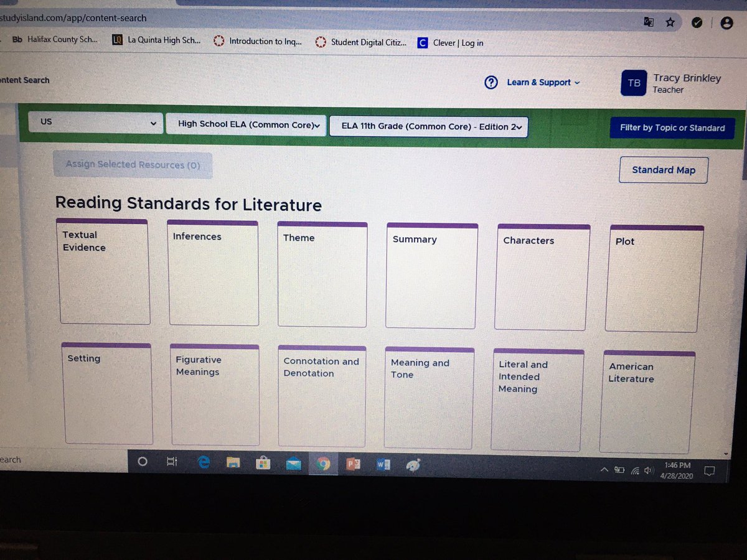
Task: Open the Inferences topic card
Action: 213,273
